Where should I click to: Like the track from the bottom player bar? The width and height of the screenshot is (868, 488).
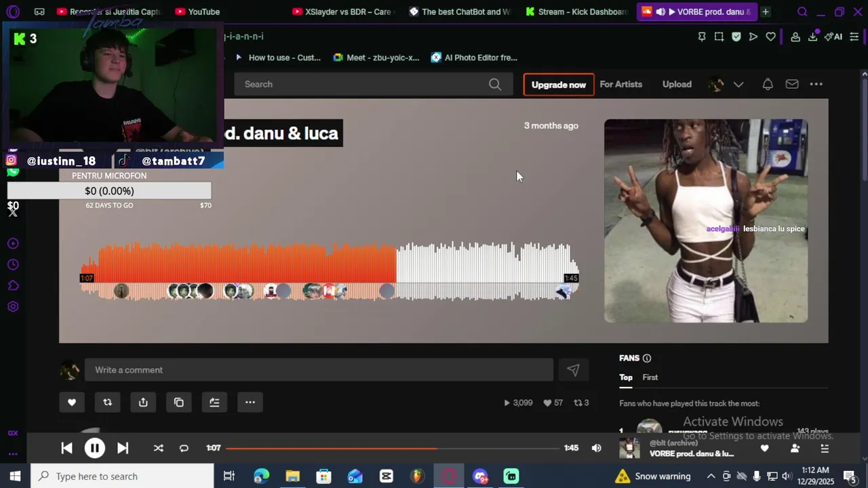(764, 449)
